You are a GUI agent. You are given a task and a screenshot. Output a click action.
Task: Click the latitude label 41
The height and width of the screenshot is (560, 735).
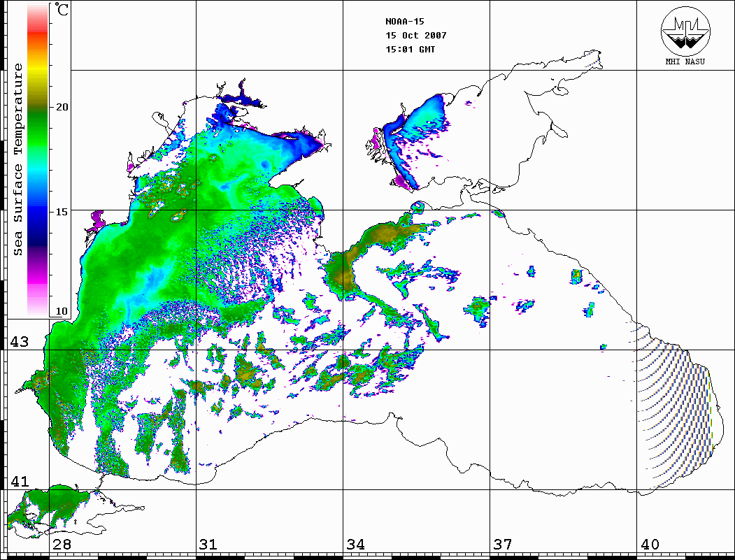click(19, 481)
